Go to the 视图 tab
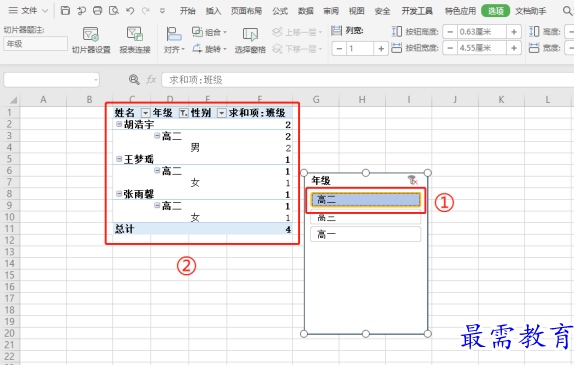This screenshot has height=368, width=582. (x=357, y=11)
